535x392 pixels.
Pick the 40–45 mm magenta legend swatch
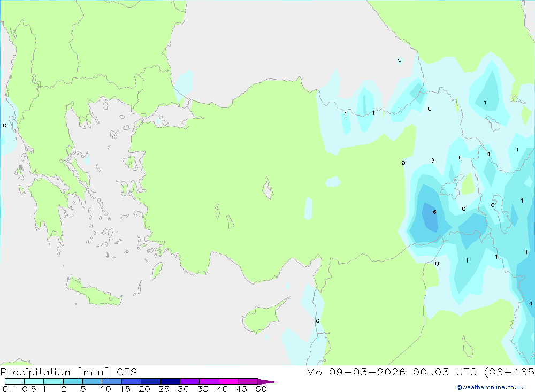(228, 381)
